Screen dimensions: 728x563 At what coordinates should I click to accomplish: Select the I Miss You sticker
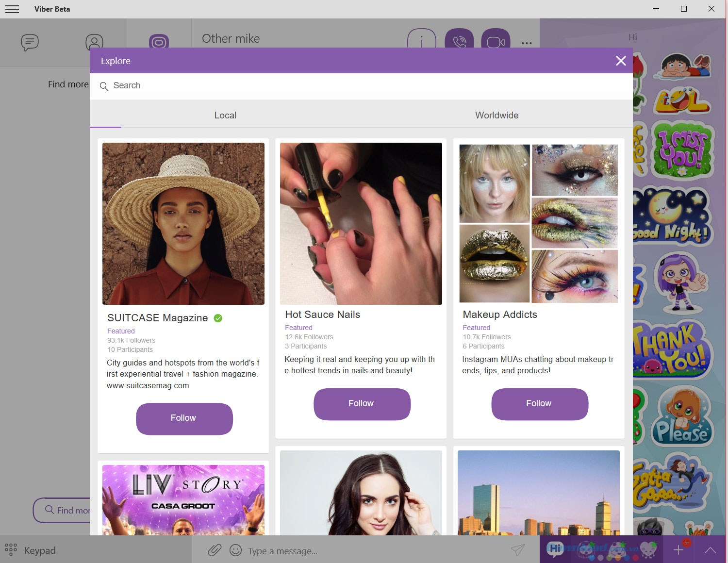pos(682,150)
